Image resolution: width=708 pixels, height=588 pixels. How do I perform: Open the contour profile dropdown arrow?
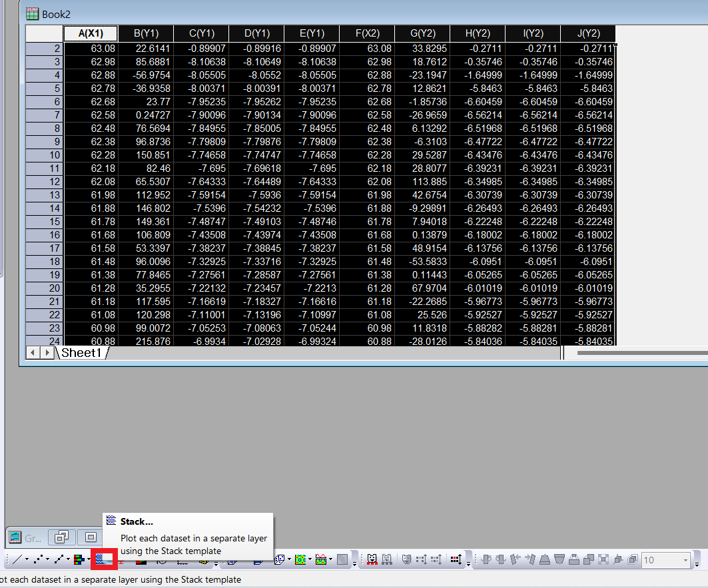pos(331,560)
